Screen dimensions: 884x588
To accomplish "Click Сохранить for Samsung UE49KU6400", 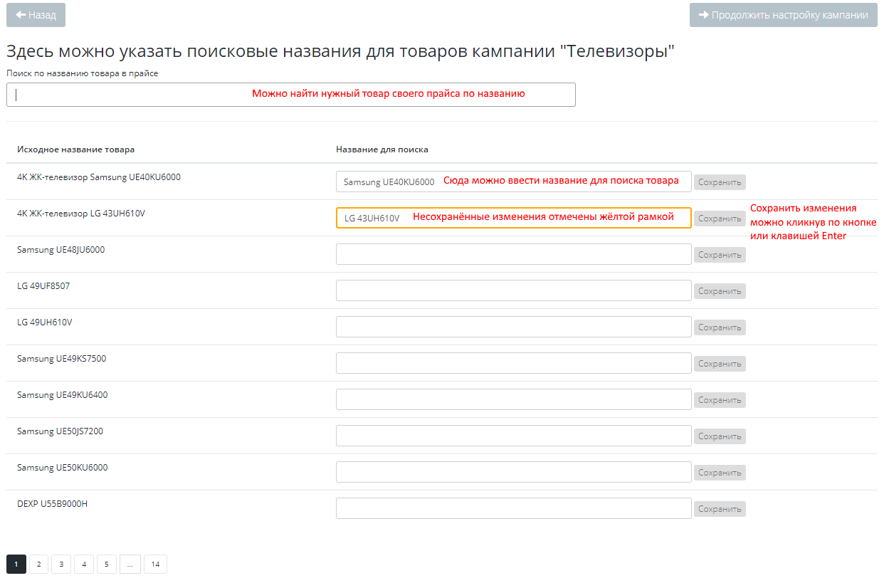I will 720,400.
